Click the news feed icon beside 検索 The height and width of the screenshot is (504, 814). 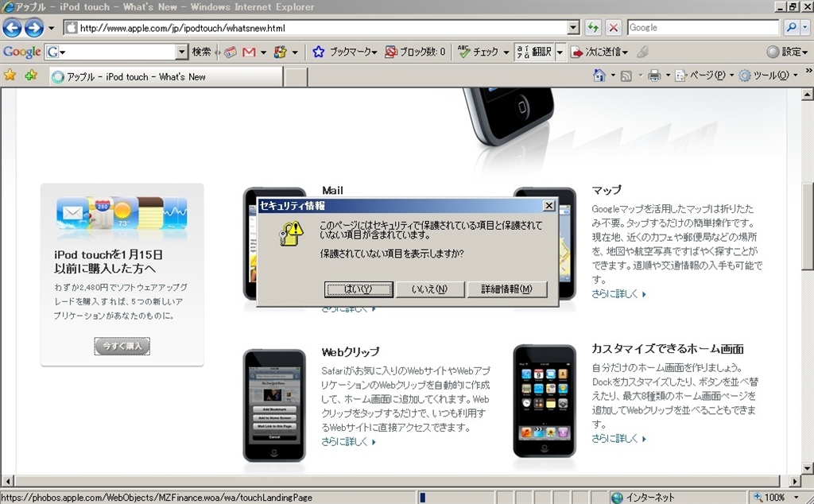[x=230, y=52]
